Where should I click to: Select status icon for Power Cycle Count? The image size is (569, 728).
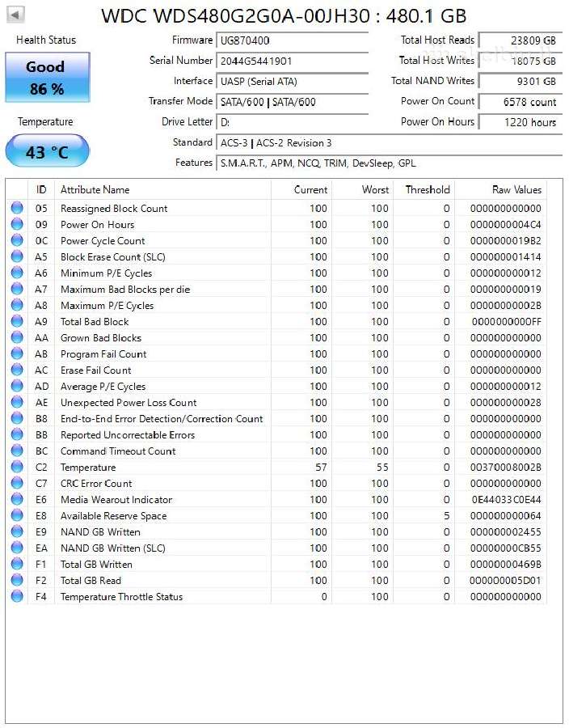click(17, 240)
